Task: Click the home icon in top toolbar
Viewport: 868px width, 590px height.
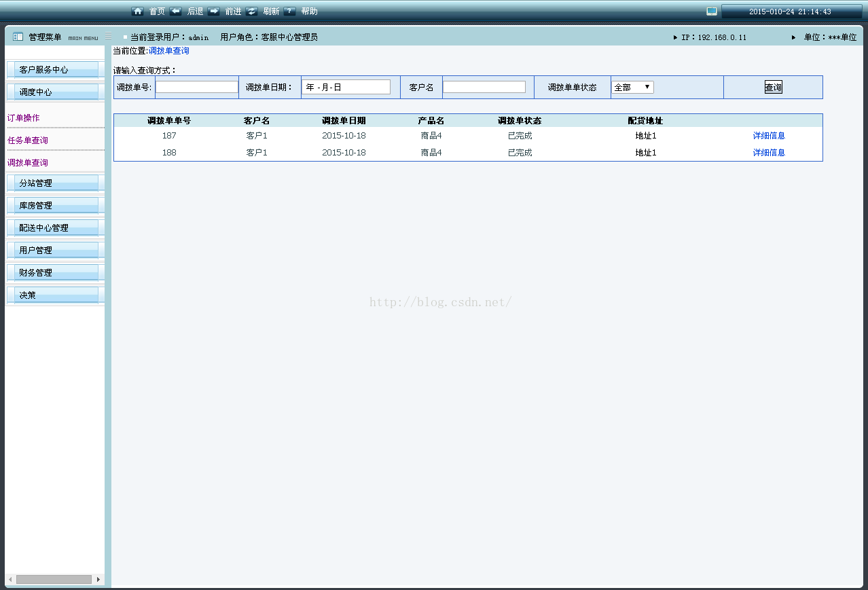Action: point(137,12)
